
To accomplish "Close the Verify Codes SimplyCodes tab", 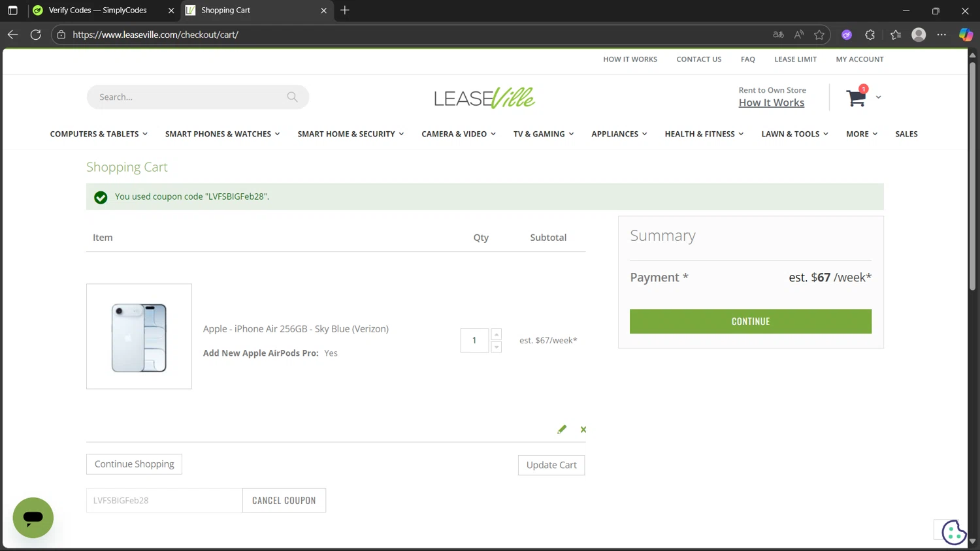I will 171,10.
